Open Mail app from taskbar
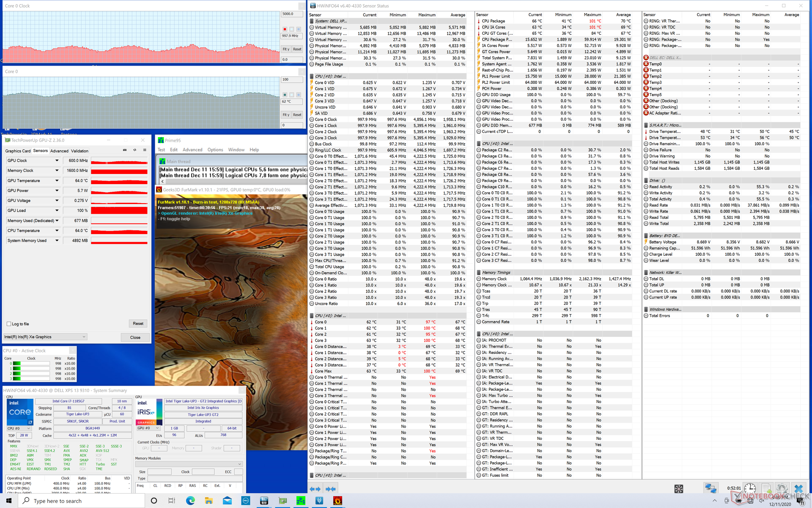The height and width of the screenshot is (508, 812). click(x=227, y=501)
